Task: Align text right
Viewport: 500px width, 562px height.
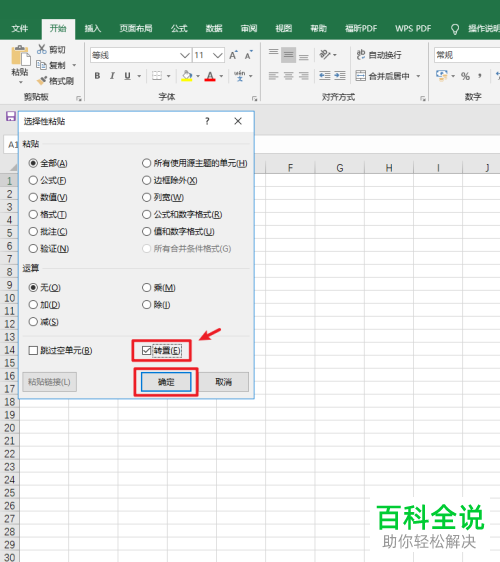Action: [x=304, y=76]
